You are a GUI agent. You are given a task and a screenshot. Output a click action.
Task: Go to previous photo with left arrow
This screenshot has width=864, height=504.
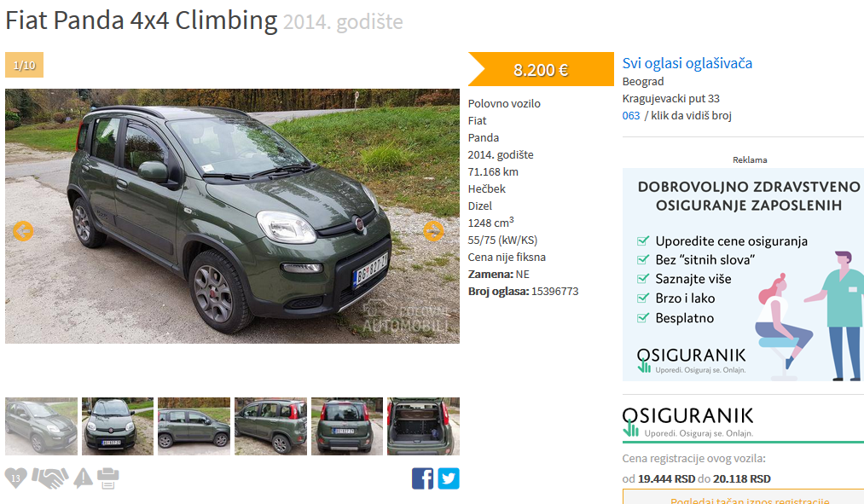pyautogui.click(x=23, y=231)
